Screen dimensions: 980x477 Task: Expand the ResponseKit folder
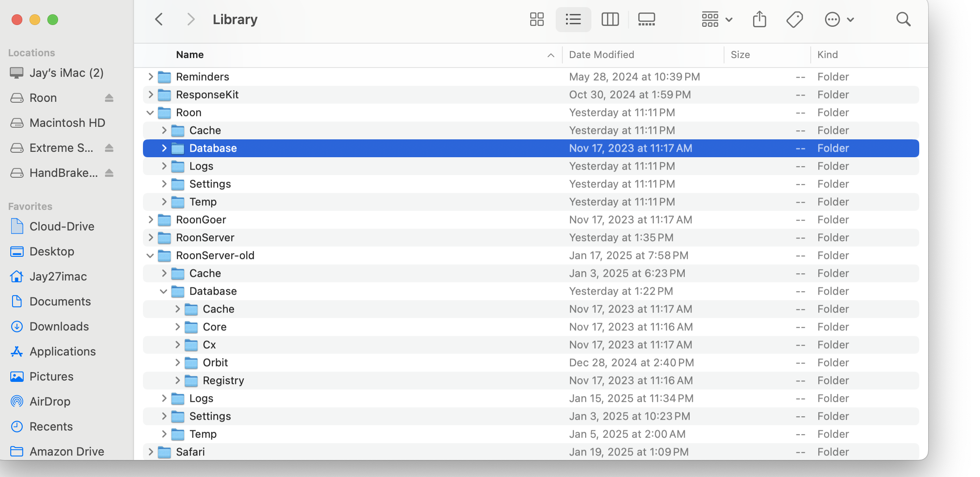(x=151, y=95)
